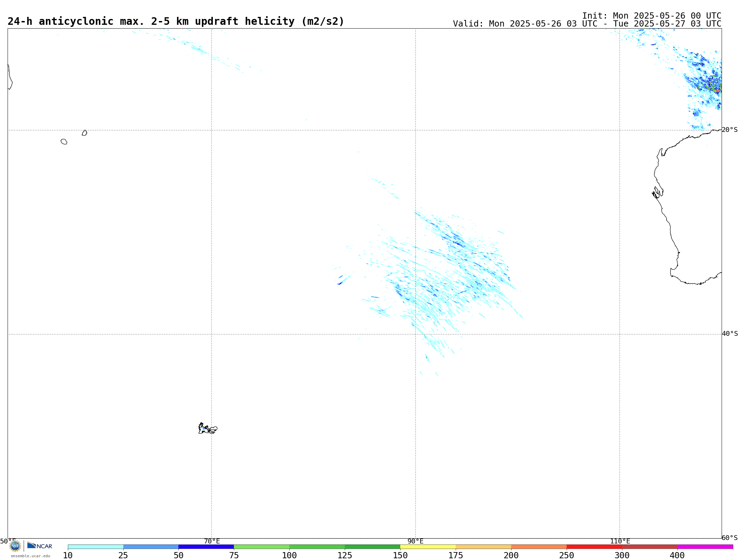Click the colorbar value 100
This screenshot has width=744, height=560.
click(289, 556)
